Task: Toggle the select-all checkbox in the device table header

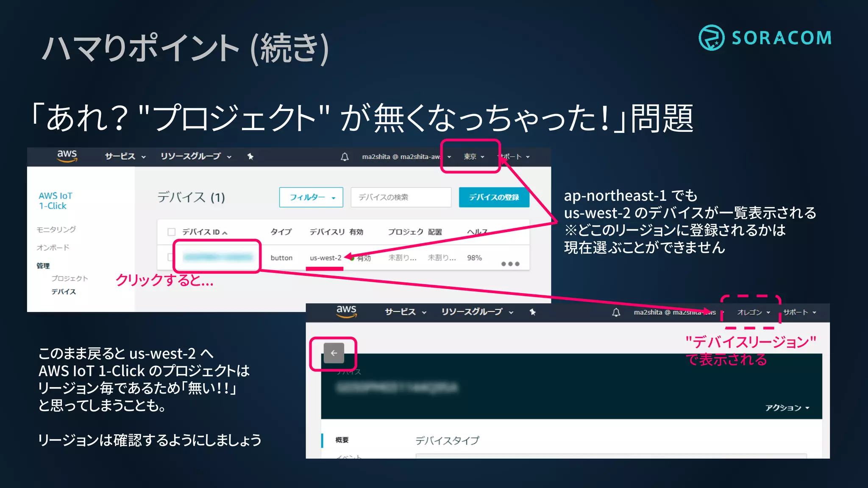Action: 171,232
